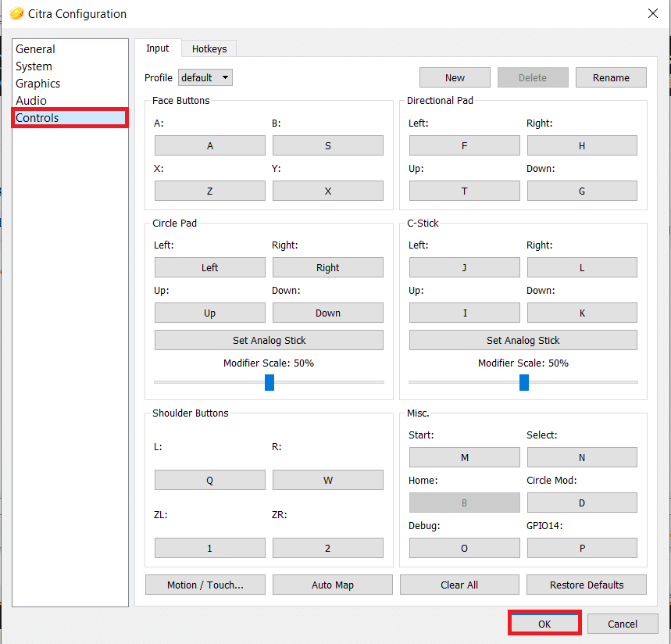Create a New input profile

(x=455, y=77)
